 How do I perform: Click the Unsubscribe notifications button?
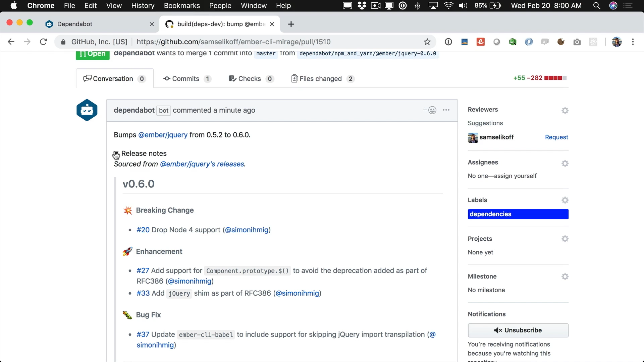point(518,330)
